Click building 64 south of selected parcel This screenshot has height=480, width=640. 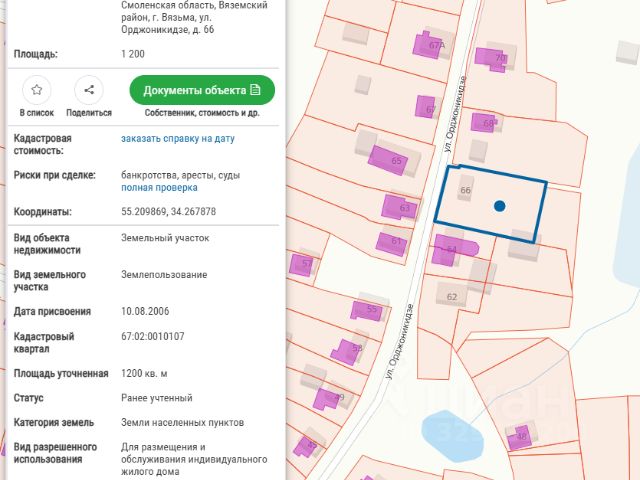coord(453,250)
